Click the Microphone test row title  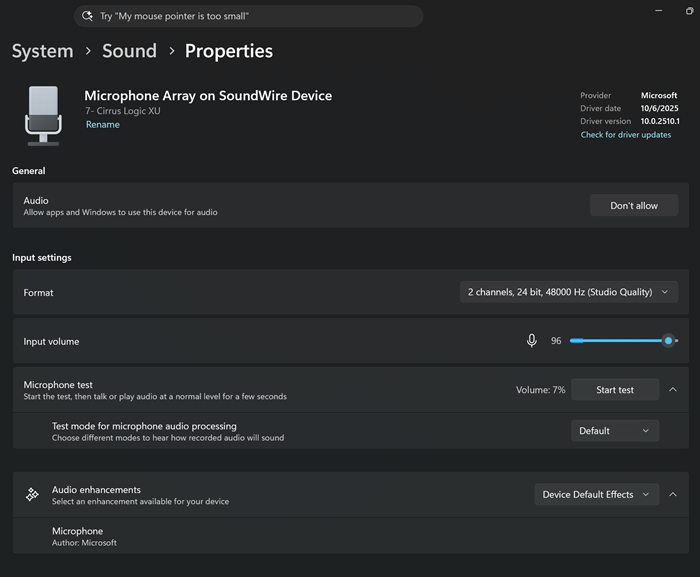(x=58, y=385)
